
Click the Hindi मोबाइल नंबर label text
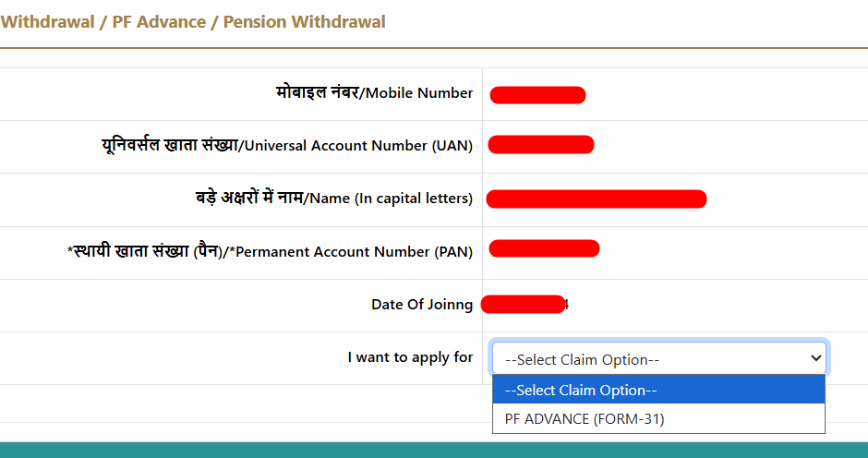(317, 92)
